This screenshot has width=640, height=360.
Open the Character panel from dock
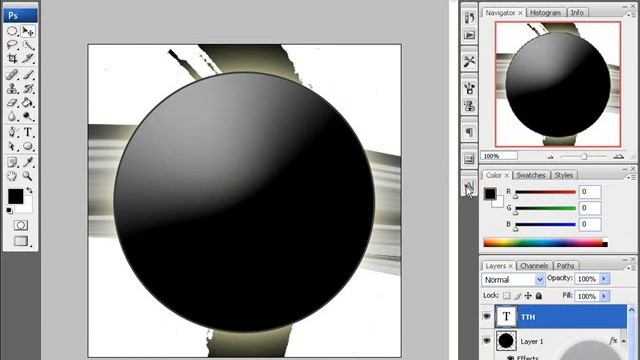click(x=469, y=187)
